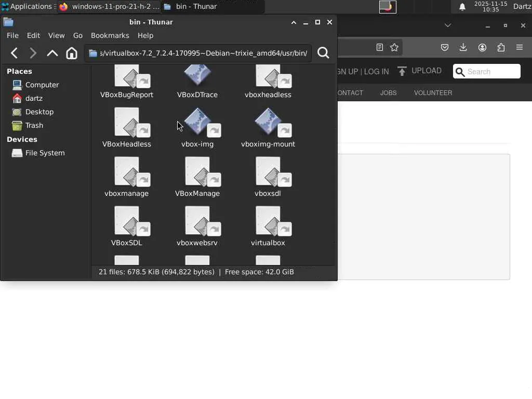Open Computer in the Places sidebar
Image resolution: width=532 pixels, height=399 pixels.
click(x=35, y=85)
